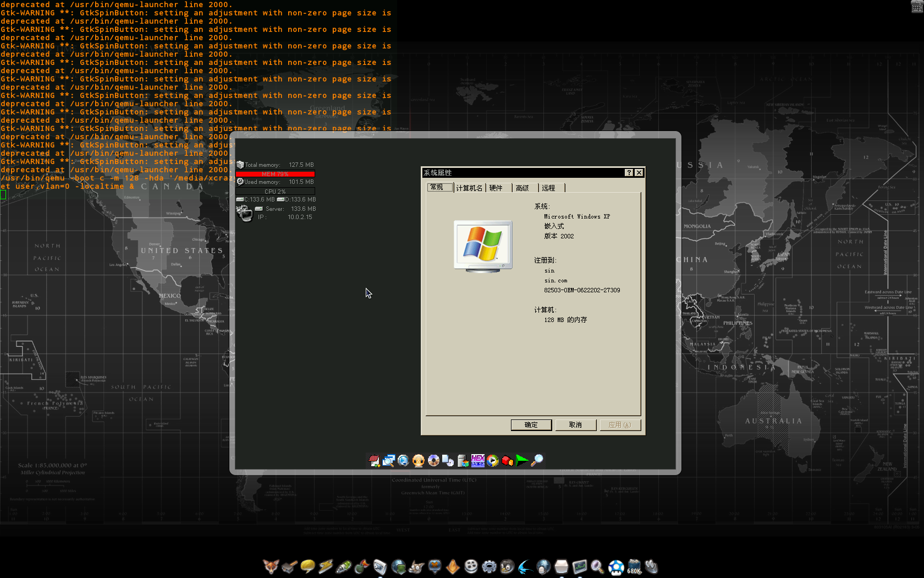Screen dimensions: 924x578
Task: Launch the blue globe web browser icon
Action: click(x=404, y=461)
